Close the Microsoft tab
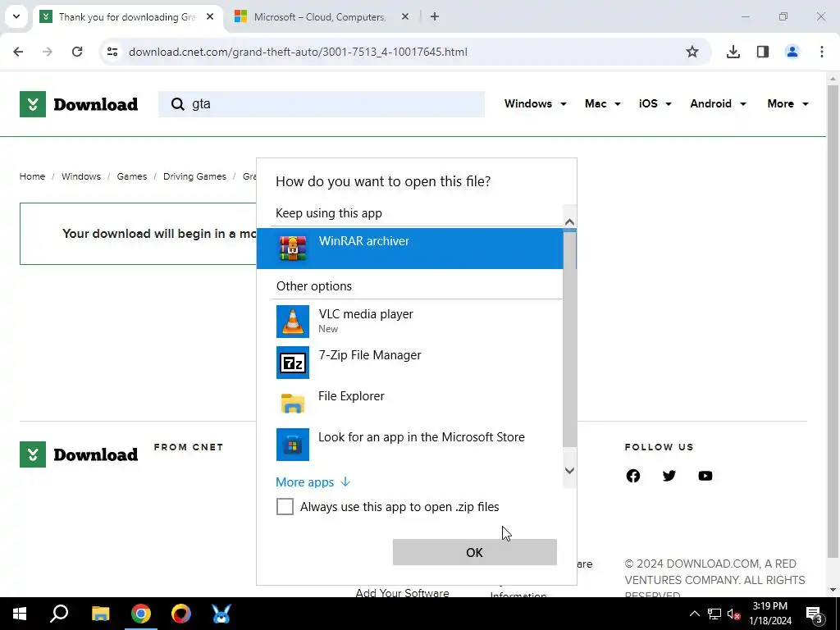The width and height of the screenshot is (840, 630). [x=405, y=16]
